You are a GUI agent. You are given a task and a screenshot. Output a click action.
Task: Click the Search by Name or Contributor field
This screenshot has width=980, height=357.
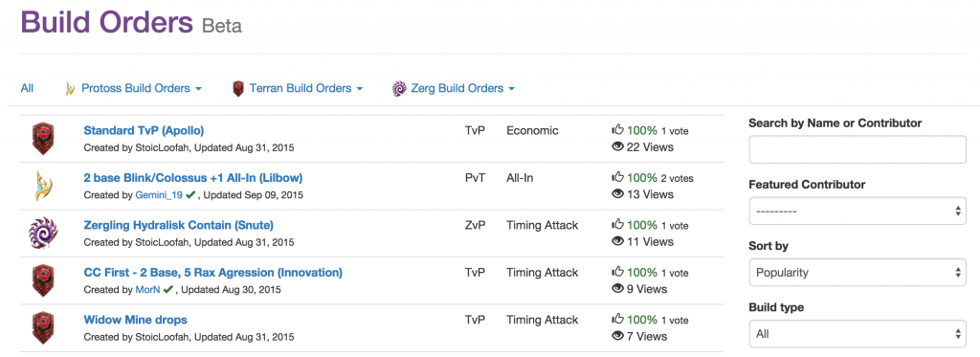point(857,149)
